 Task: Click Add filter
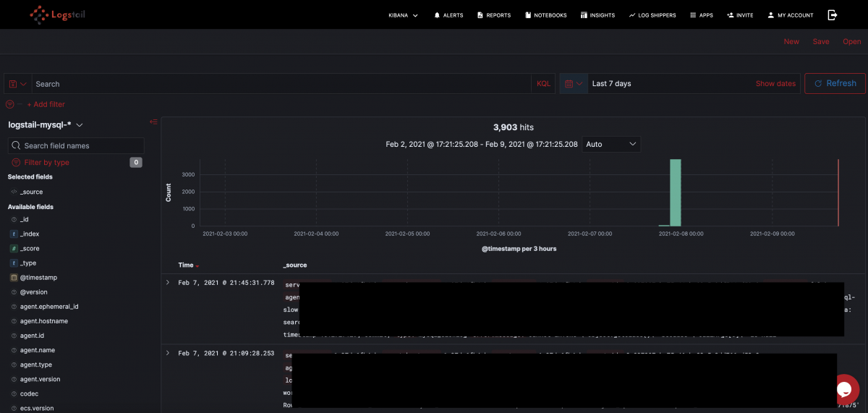coord(46,105)
